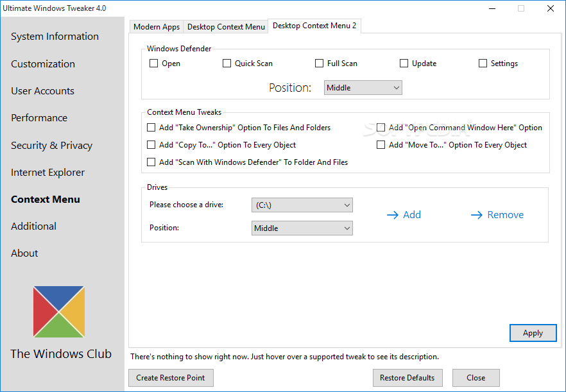The height and width of the screenshot is (392, 566).
Task: Enable the Quick Scan checkbox
Action: click(x=227, y=64)
